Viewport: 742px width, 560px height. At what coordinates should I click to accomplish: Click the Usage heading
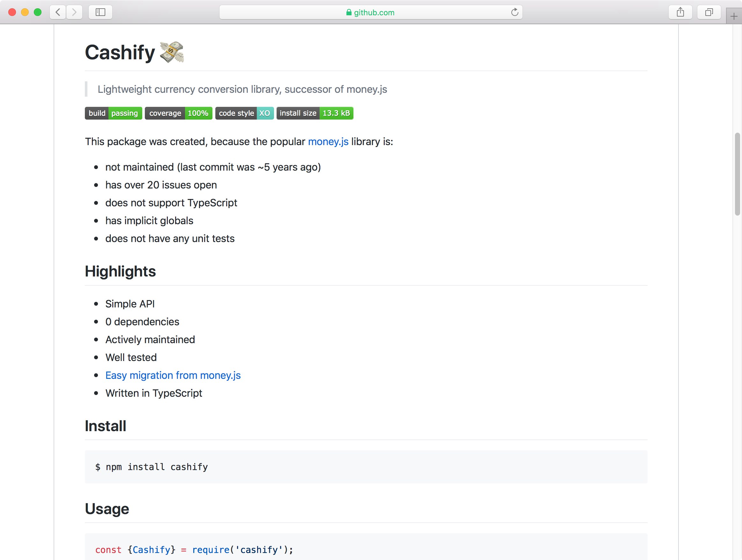pyautogui.click(x=107, y=509)
